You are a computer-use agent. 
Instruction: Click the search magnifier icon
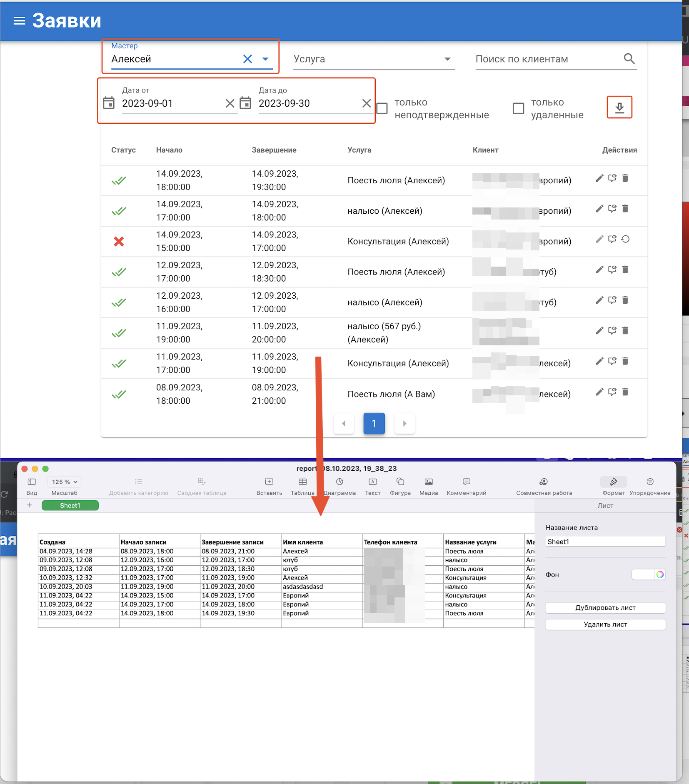(629, 59)
